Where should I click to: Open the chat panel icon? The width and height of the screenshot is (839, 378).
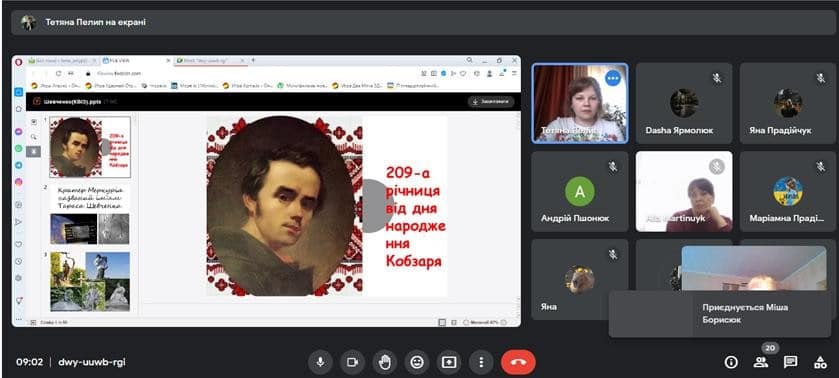tap(790, 362)
